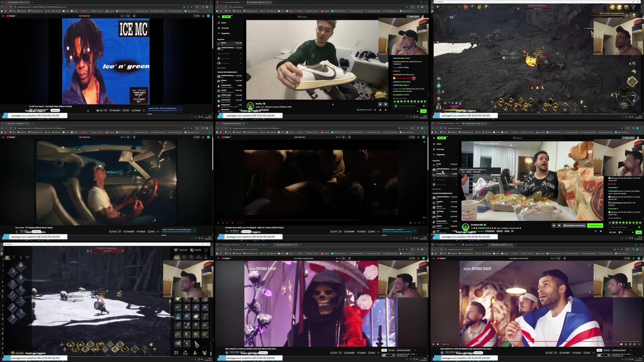Switch to OvelheraM Stream browser tab
Image resolution: width=644 pixels, height=362 pixels.
474,124
